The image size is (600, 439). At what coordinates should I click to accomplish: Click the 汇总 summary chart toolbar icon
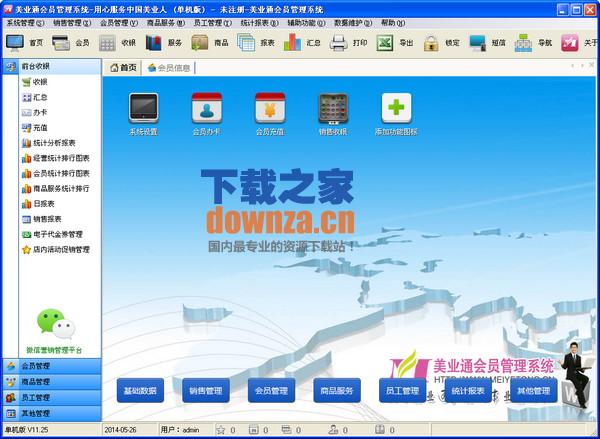(x=292, y=43)
